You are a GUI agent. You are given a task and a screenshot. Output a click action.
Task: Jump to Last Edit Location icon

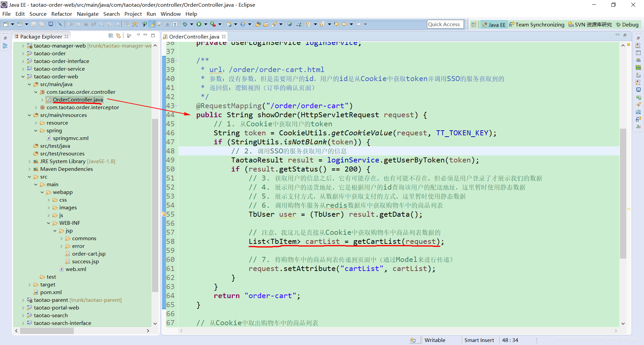click(336, 24)
